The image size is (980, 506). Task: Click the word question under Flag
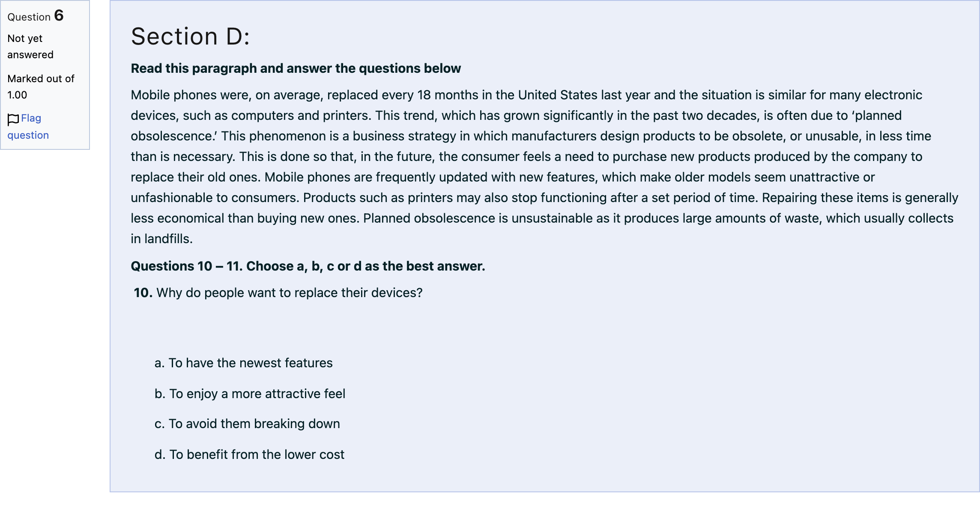pos(28,135)
